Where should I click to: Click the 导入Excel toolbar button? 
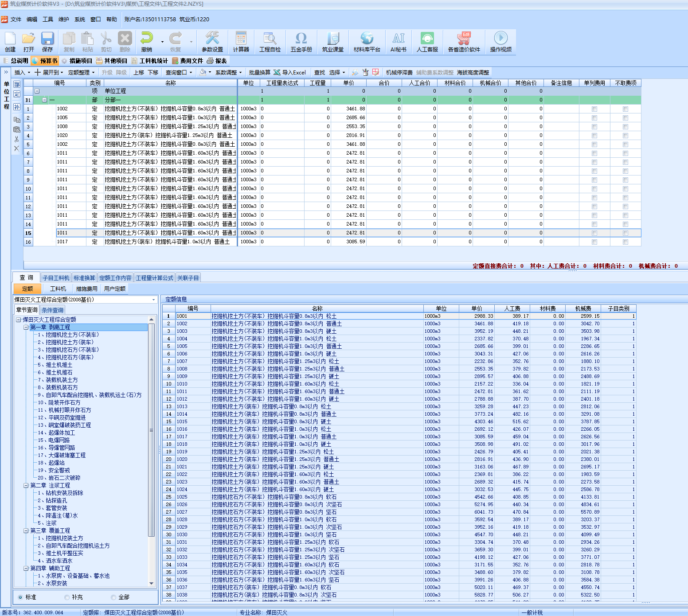point(290,72)
